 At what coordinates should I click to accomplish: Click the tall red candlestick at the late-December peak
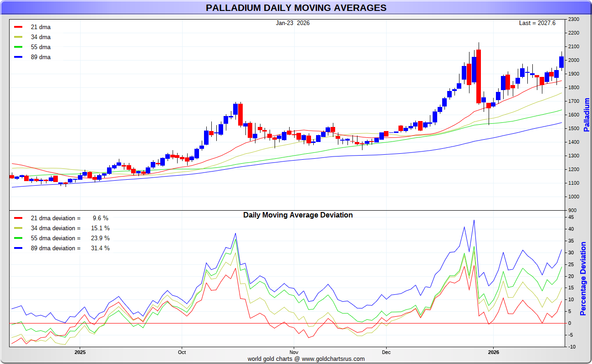pyautogui.click(x=479, y=76)
